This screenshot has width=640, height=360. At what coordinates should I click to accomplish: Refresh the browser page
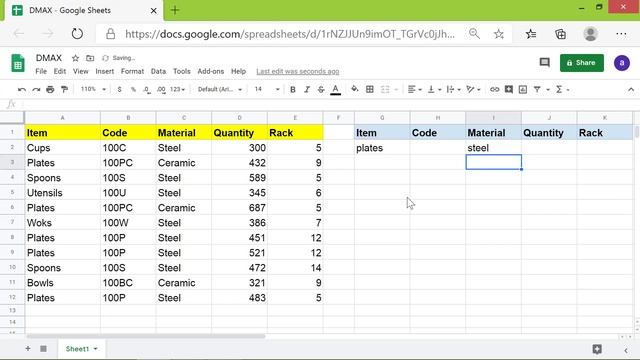pos(77,33)
